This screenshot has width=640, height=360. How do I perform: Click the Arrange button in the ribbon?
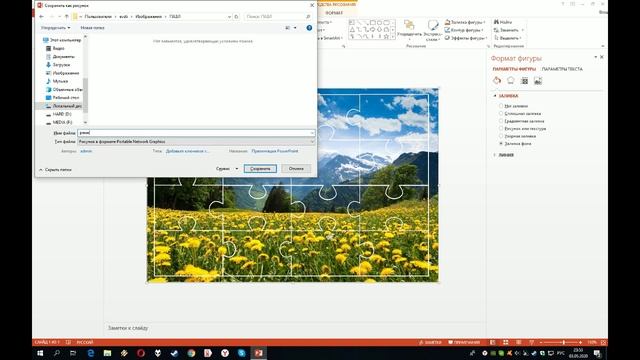409,30
